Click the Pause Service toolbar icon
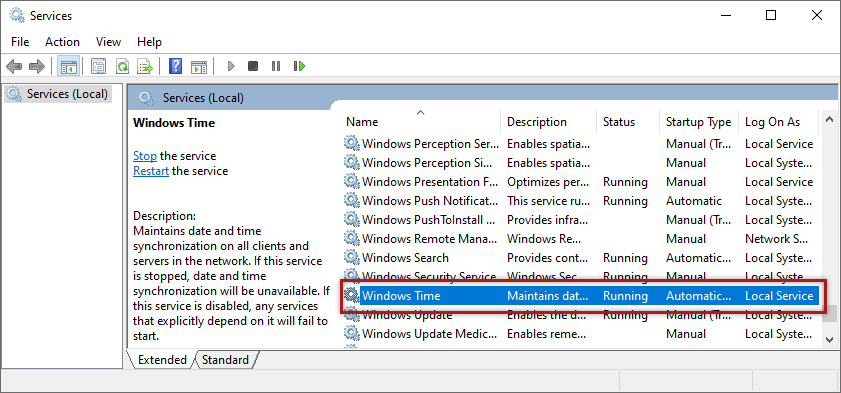Screen dimensions: 841x393 click(x=276, y=66)
